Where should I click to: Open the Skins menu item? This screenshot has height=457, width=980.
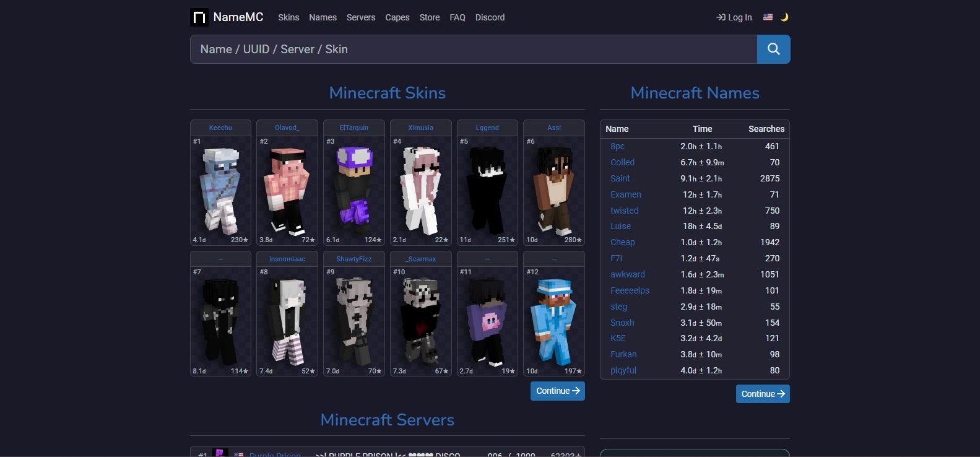[288, 17]
